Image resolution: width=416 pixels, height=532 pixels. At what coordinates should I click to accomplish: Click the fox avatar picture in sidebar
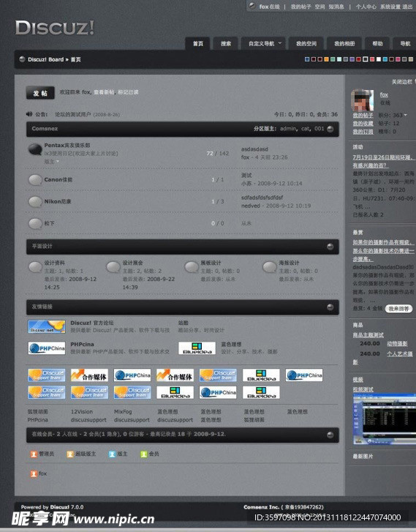363,100
